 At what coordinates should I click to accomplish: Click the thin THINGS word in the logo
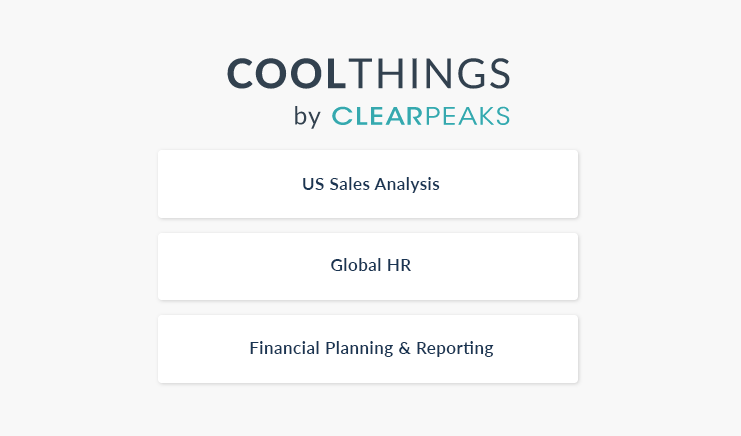[x=430, y=73]
